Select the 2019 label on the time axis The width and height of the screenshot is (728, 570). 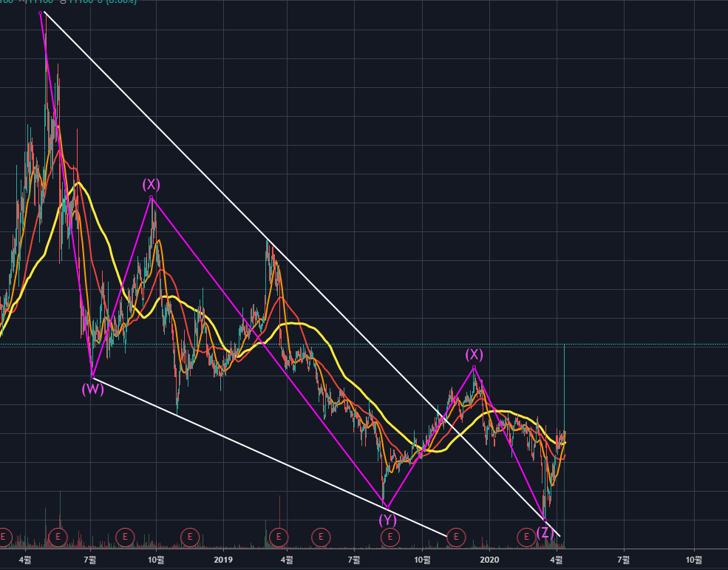(223, 560)
